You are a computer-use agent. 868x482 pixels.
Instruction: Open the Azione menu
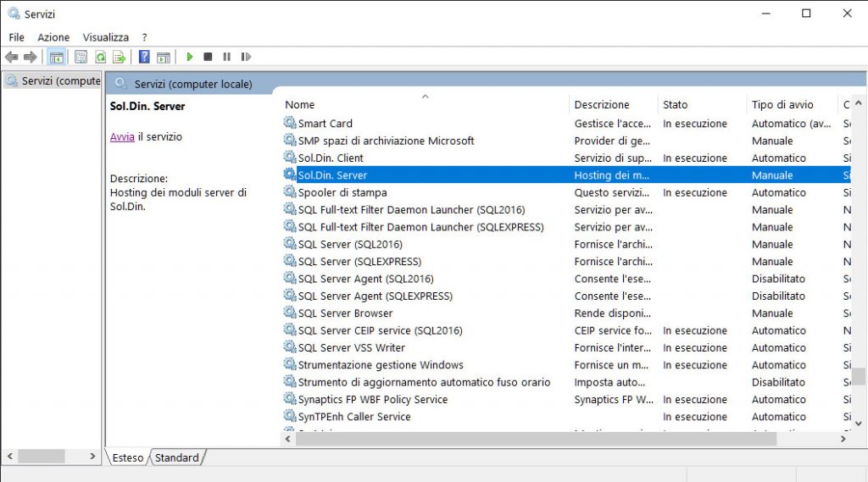[x=53, y=37]
